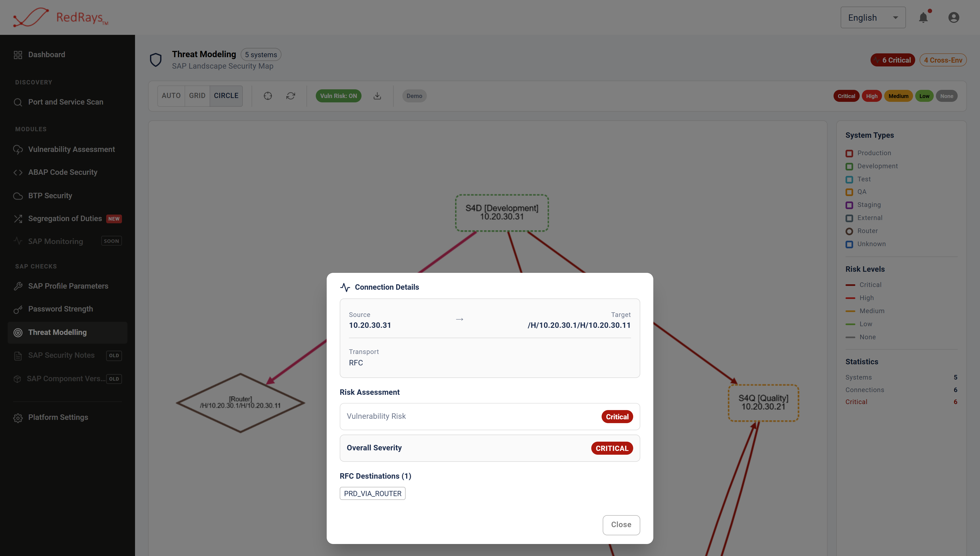Screen dimensions: 980x556
Task: Open the English language dropdown
Action: (x=873, y=18)
